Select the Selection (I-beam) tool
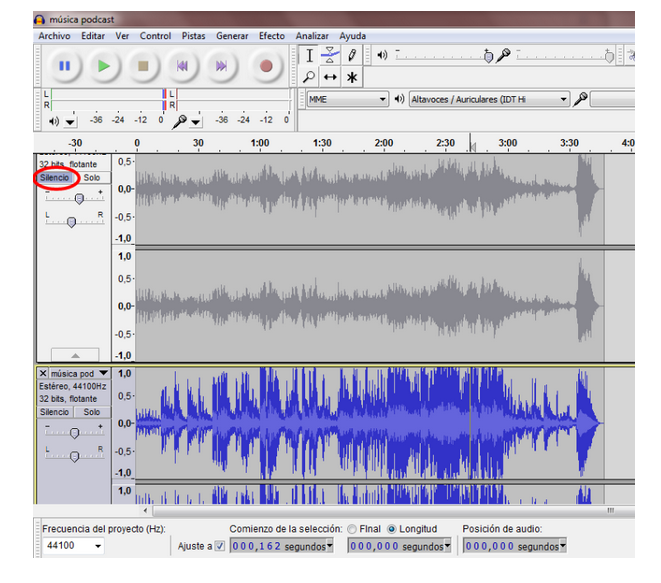This screenshot has width=661, height=583. pyautogui.click(x=310, y=56)
